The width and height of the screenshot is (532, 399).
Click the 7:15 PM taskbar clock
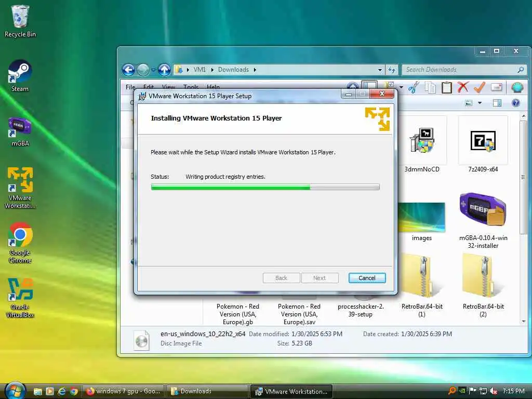(513, 391)
